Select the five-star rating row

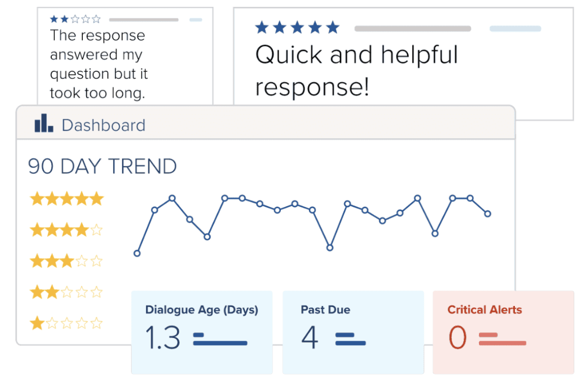pos(66,199)
